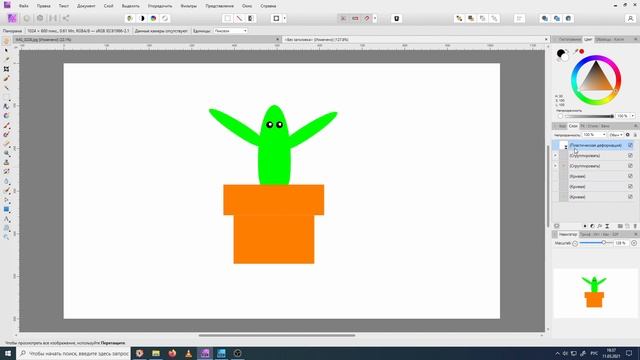Screen dimensions: 640x360
Task: Click navigator zoom-in plus icon
Action: coord(634,243)
